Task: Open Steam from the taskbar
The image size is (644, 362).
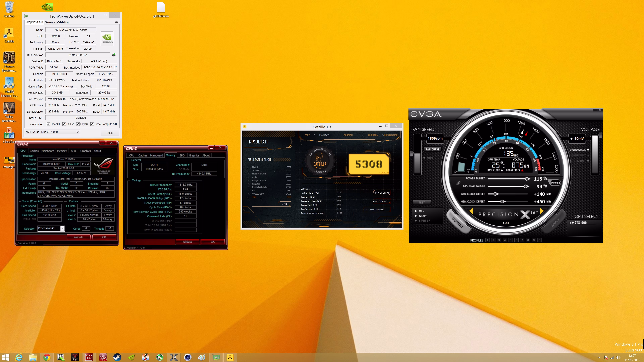Action: (x=117, y=357)
